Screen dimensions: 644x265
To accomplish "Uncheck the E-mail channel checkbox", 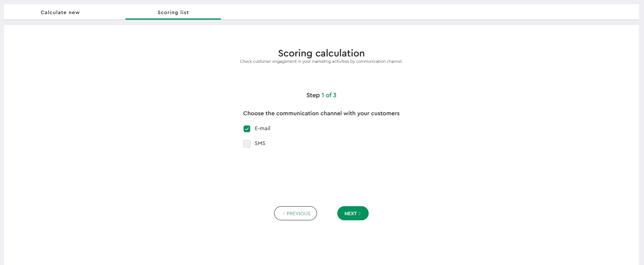I will pos(247,129).
